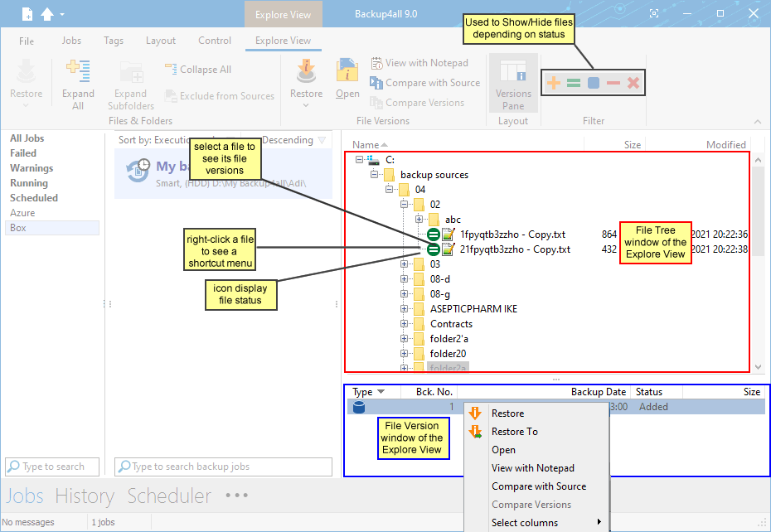Select the Failed jobs filter in sidebar
Image resolution: width=771 pixels, height=532 pixels.
pos(23,153)
